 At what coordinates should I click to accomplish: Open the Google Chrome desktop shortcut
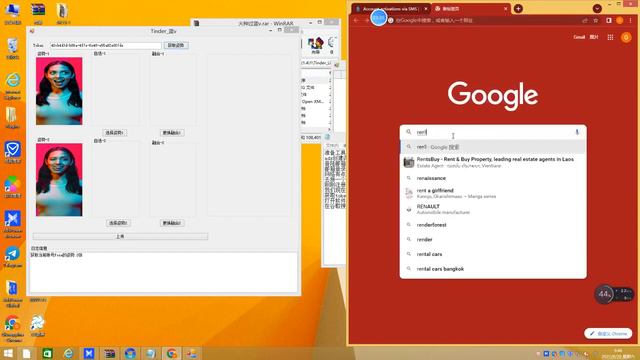tap(13, 328)
